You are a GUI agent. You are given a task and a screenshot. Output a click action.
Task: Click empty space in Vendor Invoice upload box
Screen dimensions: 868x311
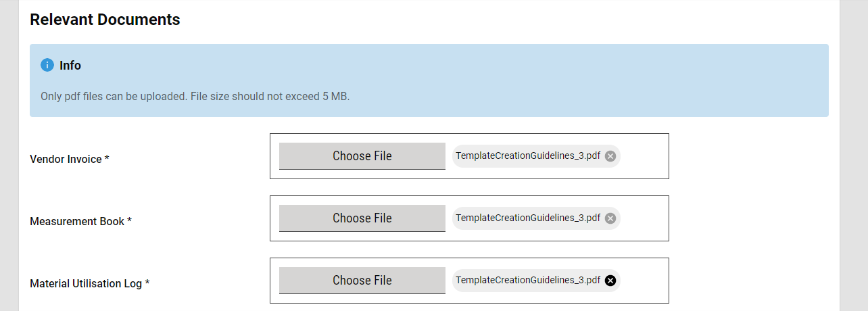click(x=644, y=156)
